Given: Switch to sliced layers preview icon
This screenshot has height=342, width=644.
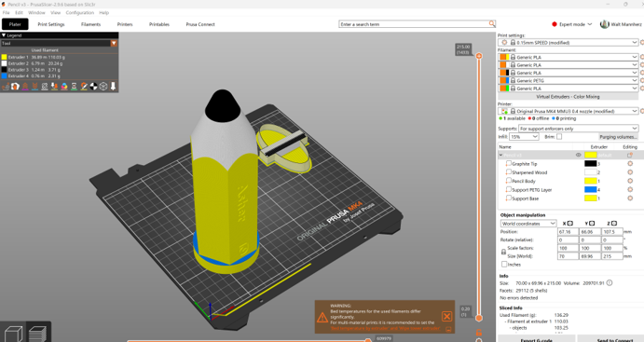Looking at the screenshot, I should point(38,334).
